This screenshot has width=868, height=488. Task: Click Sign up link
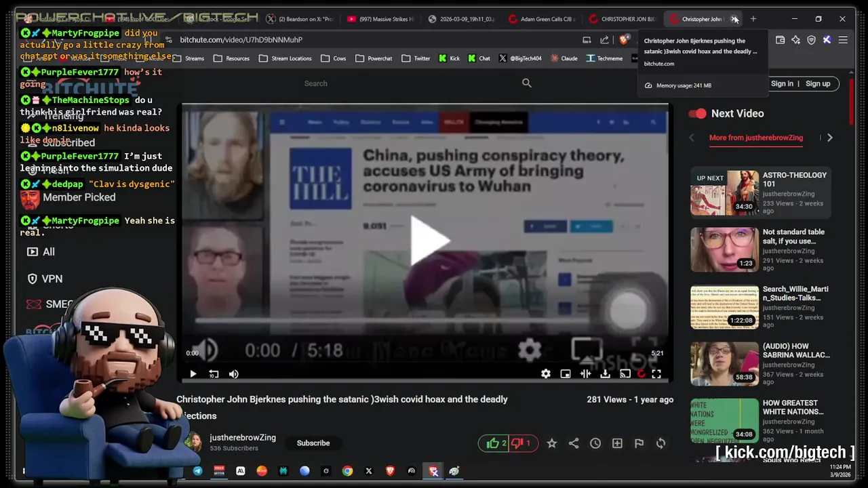(818, 83)
